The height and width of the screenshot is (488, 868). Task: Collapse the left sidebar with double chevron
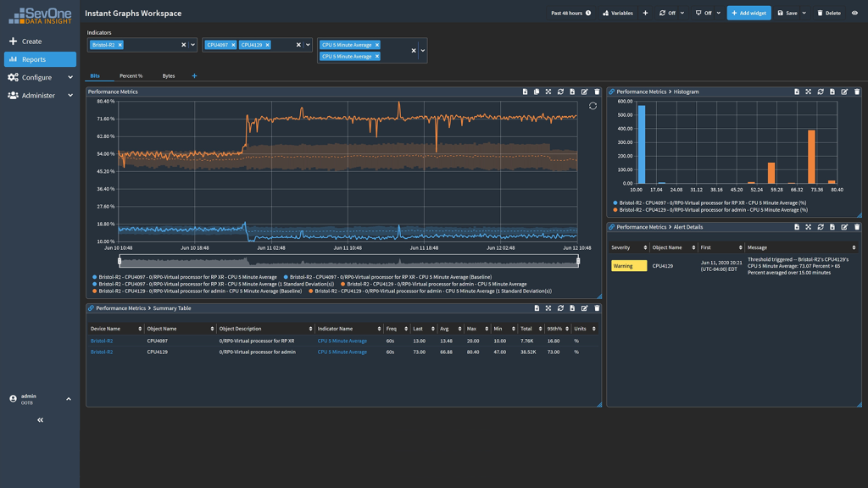click(40, 419)
